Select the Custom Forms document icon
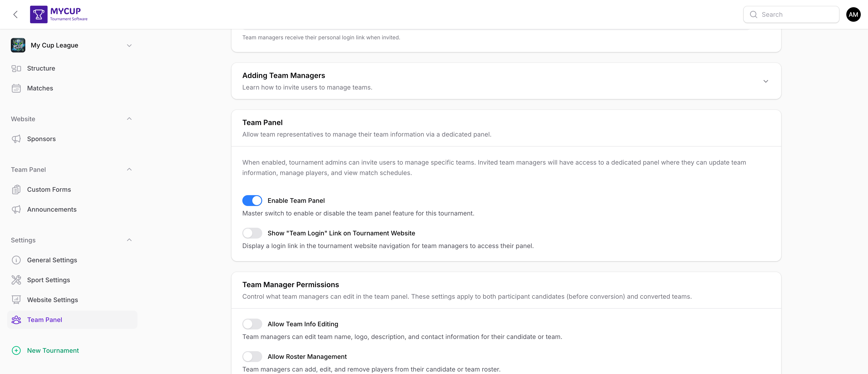The image size is (868, 374). (x=17, y=189)
